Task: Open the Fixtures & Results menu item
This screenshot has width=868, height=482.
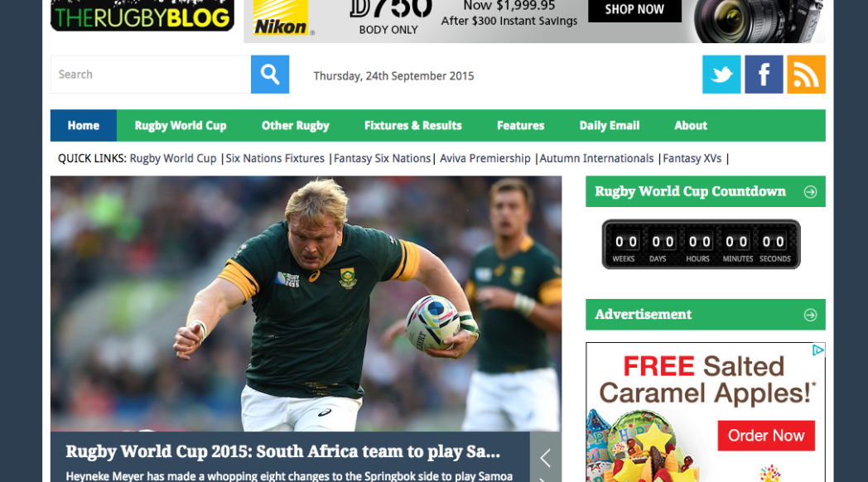Action: (413, 126)
